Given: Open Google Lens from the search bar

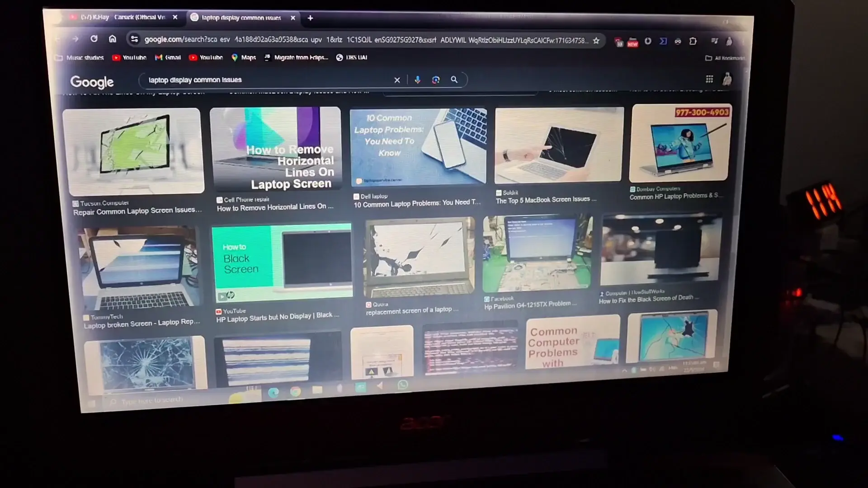Looking at the screenshot, I should [435, 80].
